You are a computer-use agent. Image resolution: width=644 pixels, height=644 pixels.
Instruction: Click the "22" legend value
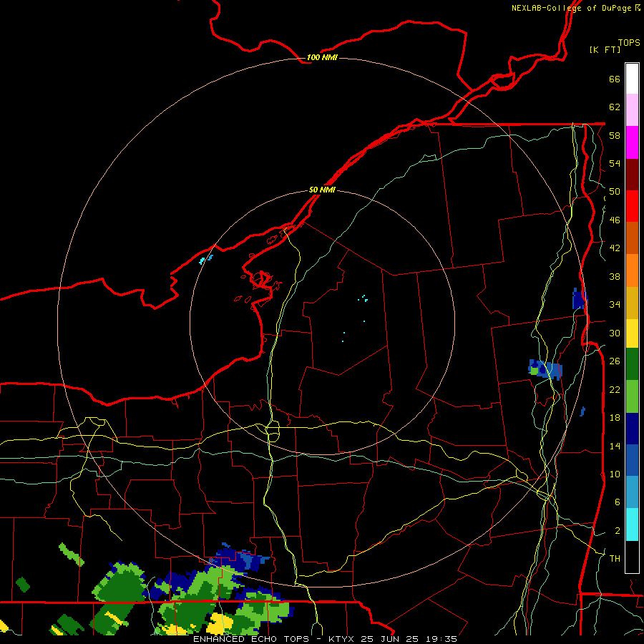pos(615,389)
